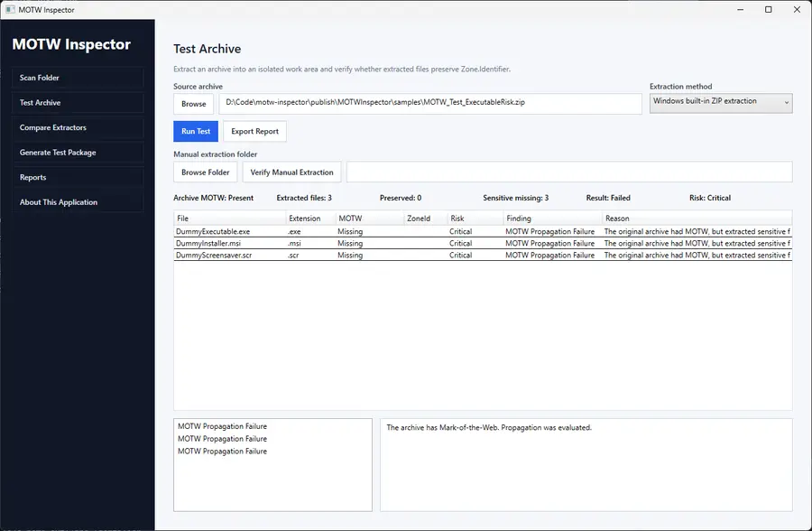This screenshot has height=531, width=812.
Task: Click the Extracted files: 3 status
Action: pyautogui.click(x=304, y=198)
